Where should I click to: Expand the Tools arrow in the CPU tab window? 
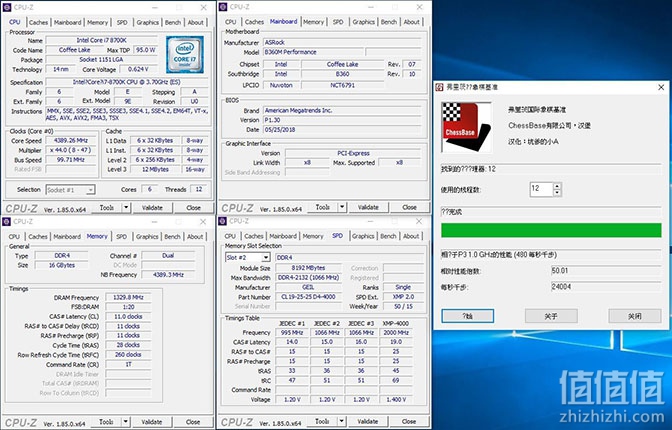[x=126, y=208]
